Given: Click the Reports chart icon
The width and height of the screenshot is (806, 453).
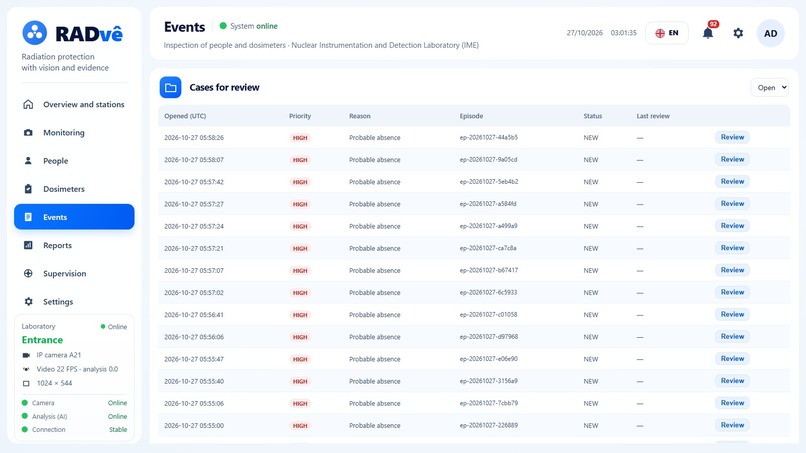Looking at the screenshot, I should (x=28, y=245).
